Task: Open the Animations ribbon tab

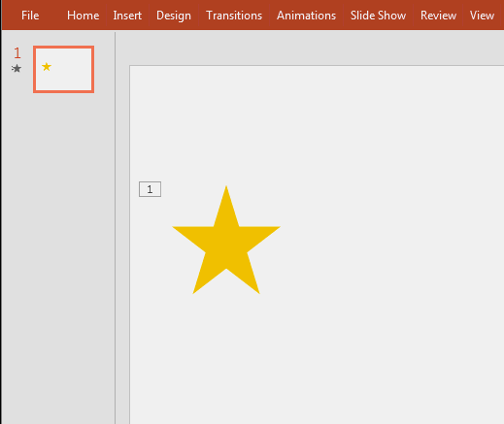Action: (306, 16)
